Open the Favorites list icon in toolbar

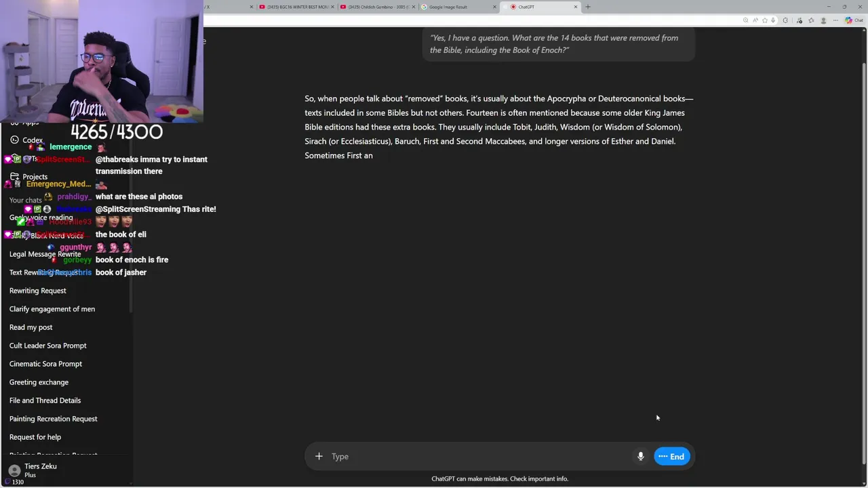coord(811,20)
